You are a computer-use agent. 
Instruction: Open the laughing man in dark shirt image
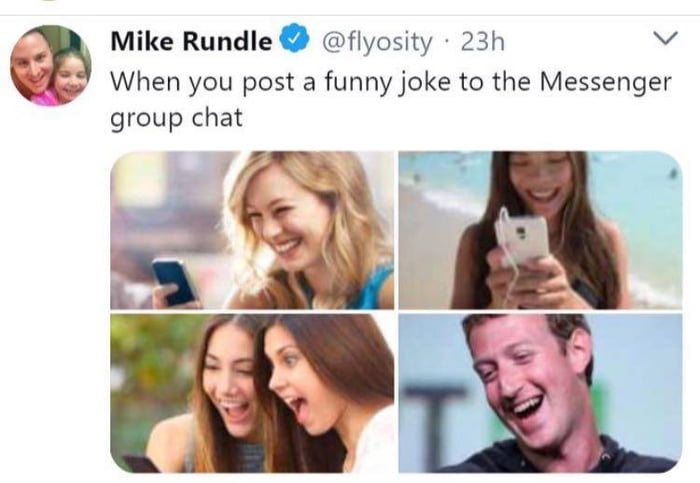(540, 393)
